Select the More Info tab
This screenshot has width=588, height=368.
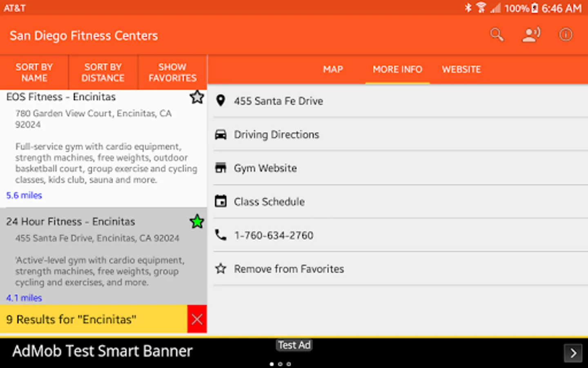[397, 70]
